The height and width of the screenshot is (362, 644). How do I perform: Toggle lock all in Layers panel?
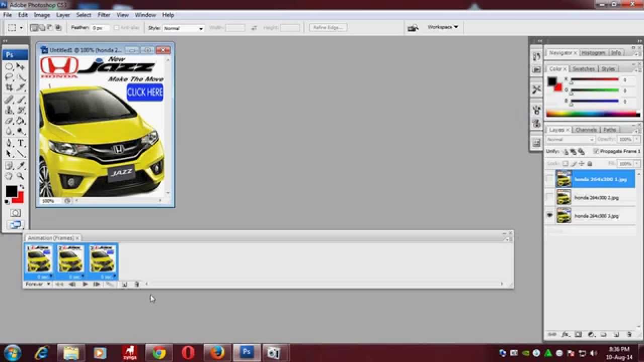(x=590, y=163)
